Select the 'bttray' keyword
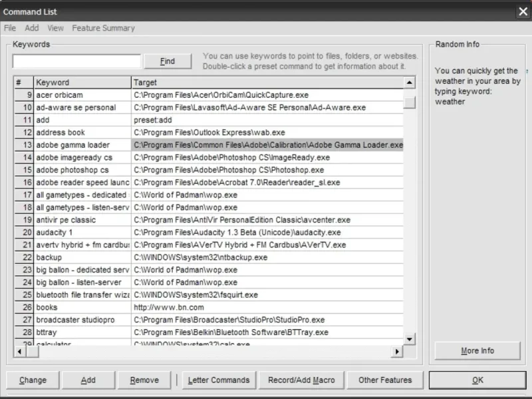 (x=82, y=332)
